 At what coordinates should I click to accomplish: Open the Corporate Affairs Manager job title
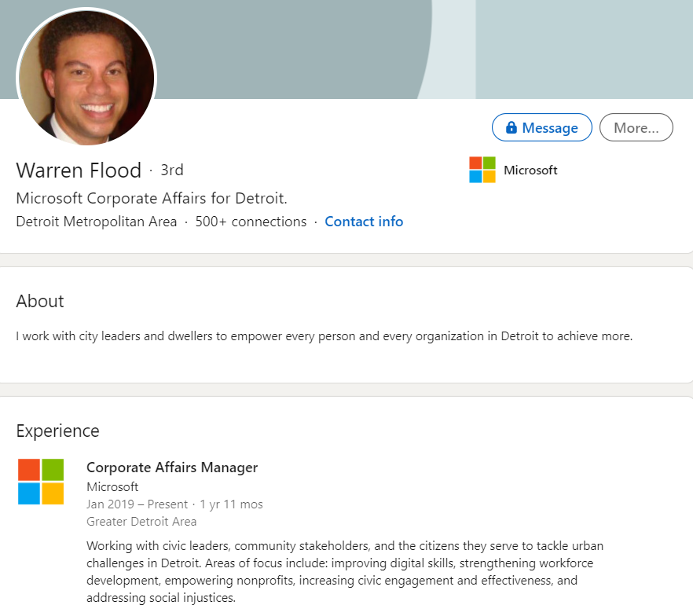172,467
